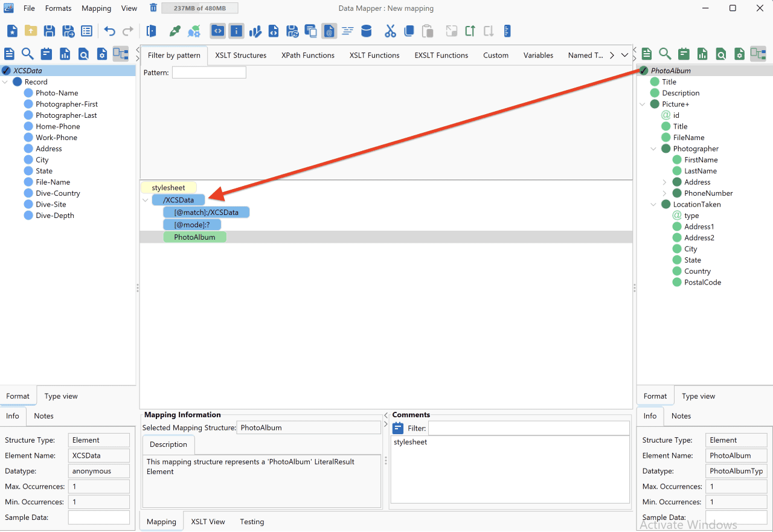This screenshot has height=532, width=773.
Task: Click the clipboard Paste icon
Action: [x=428, y=31]
